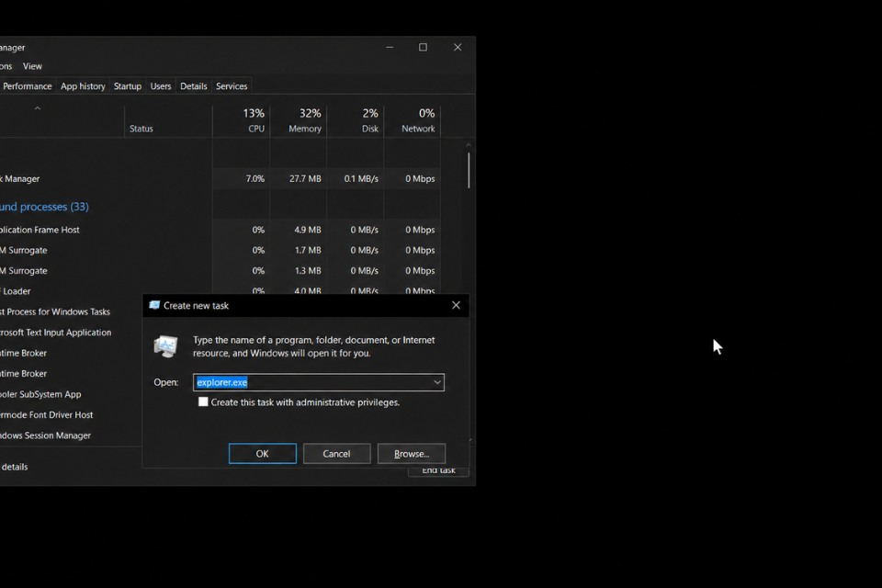Click the Task Manager process icon
Viewport: 882px width, 588px height.
3,178
